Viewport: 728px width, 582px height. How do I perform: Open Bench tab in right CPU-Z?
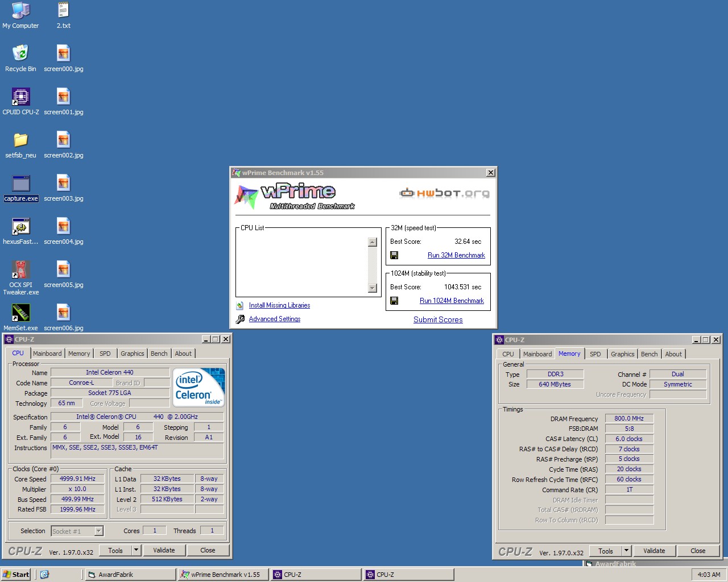tap(650, 354)
